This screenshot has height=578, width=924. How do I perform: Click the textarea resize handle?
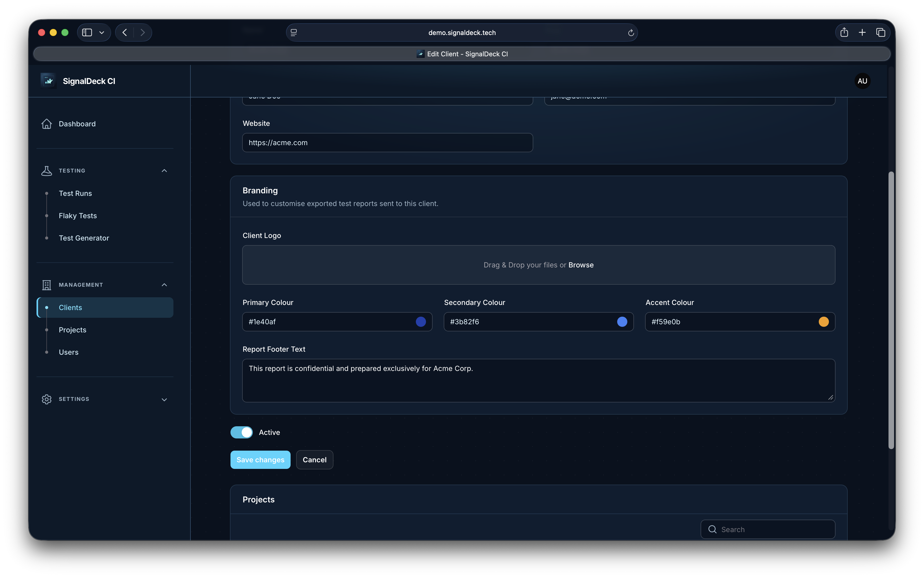(830, 398)
